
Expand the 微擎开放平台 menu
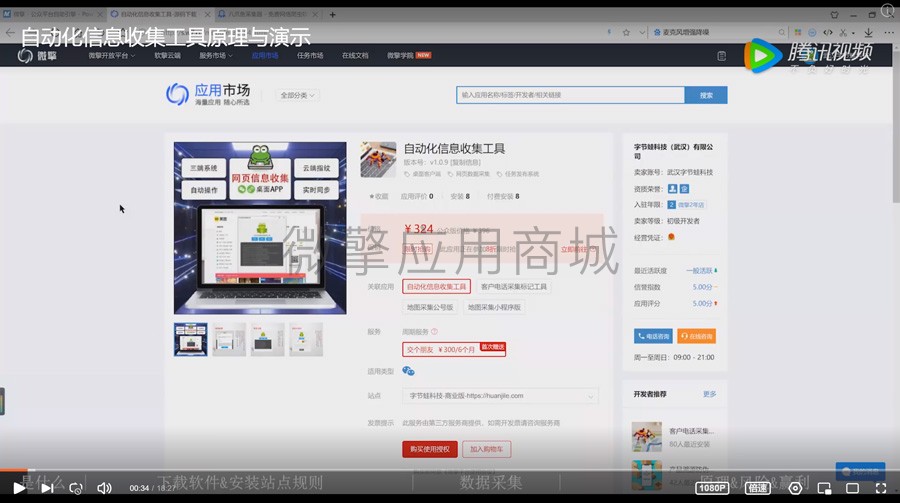[x=111, y=56]
